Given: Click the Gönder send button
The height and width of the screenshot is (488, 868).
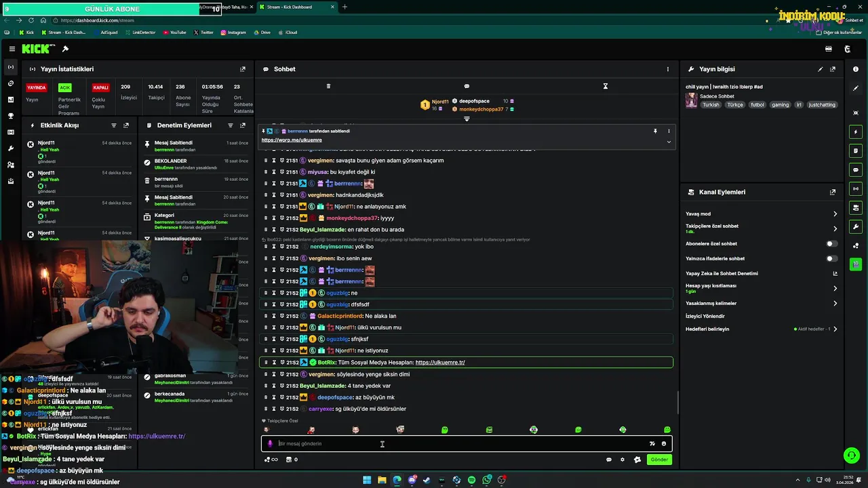Looking at the screenshot, I should click(659, 460).
